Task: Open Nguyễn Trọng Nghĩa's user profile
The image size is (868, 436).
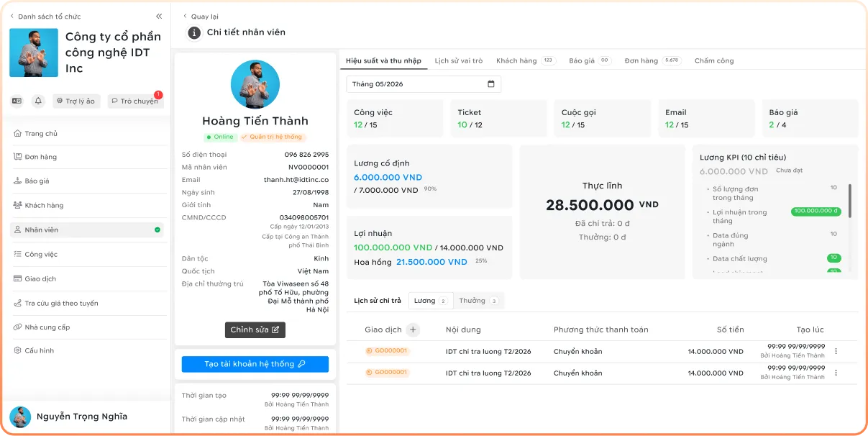Action: (x=68, y=417)
